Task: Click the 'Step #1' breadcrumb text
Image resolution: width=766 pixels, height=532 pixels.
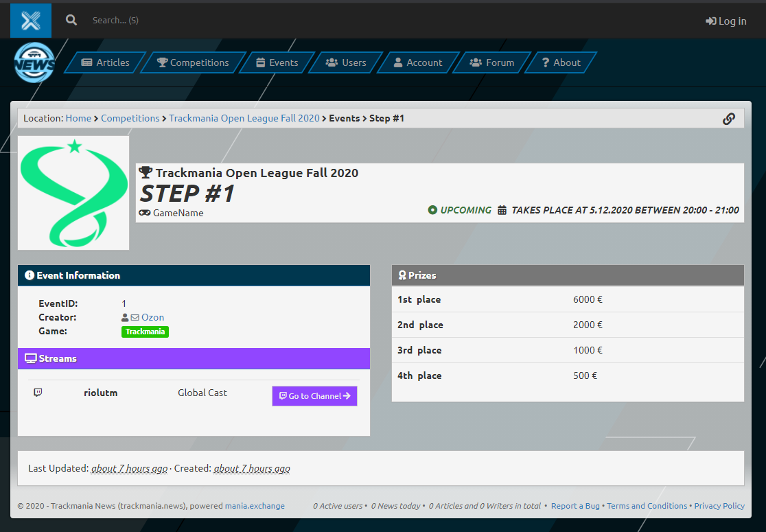Action: tap(386, 118)
